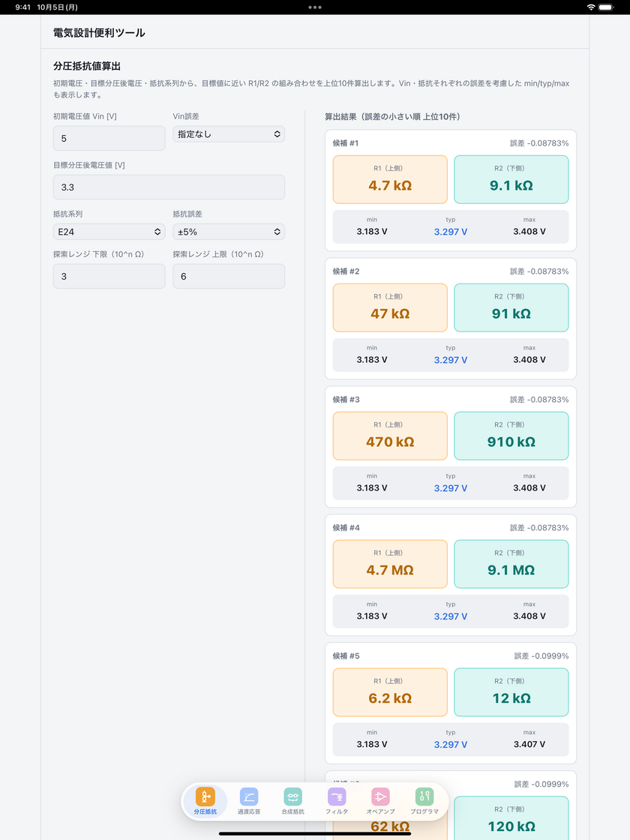
Task: Click the typ 3.297 V value in 候補 #1
Action: click(451, 232)
